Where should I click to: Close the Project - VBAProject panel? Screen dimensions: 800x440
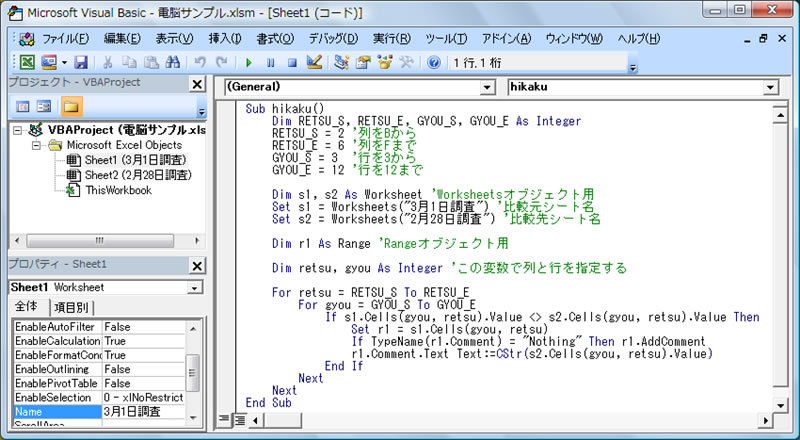pyautogui.click(x=197, y=84)
